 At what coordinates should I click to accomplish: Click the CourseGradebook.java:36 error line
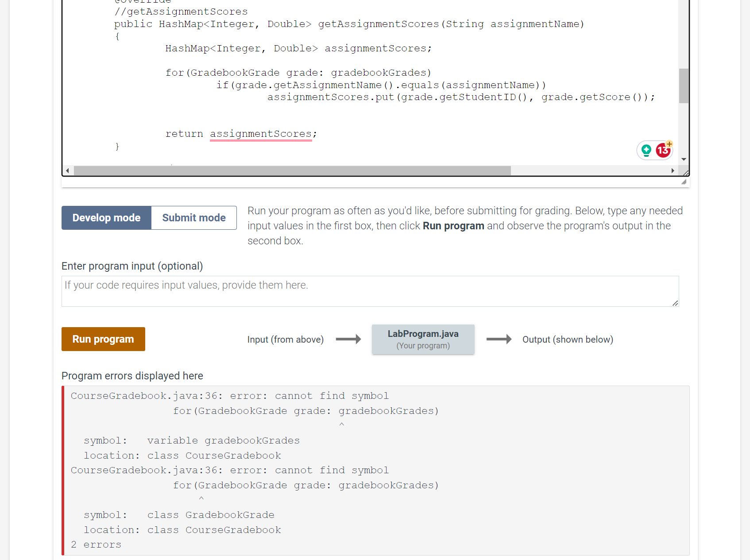point(230,395)
